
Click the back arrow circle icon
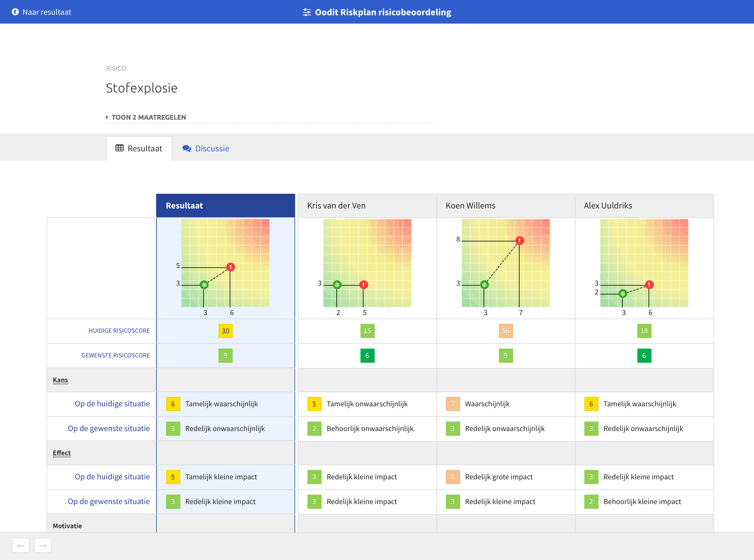click(x=15, y=12)
